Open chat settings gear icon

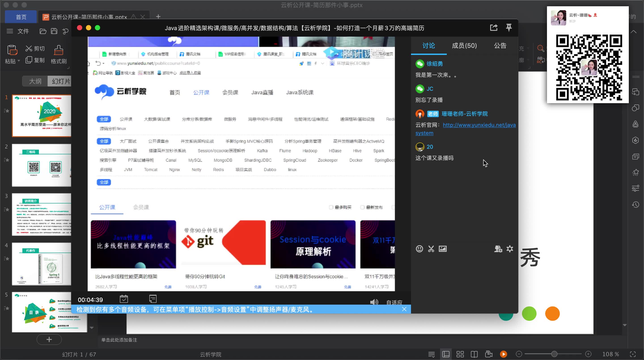(510, 249)
